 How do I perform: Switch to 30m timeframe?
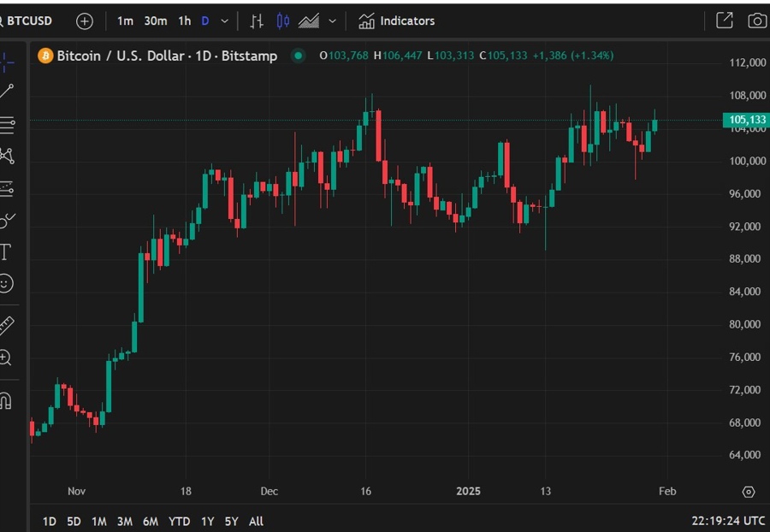point(155,21)
